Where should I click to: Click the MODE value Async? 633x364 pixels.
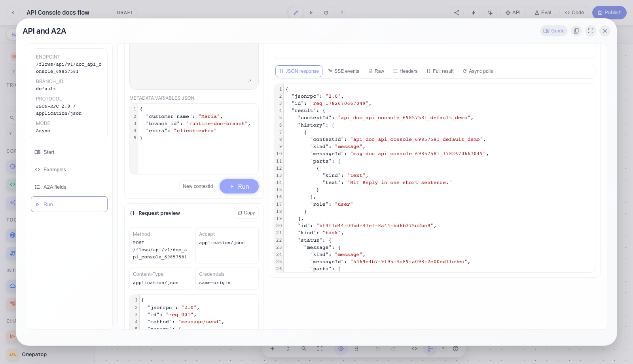43,131
